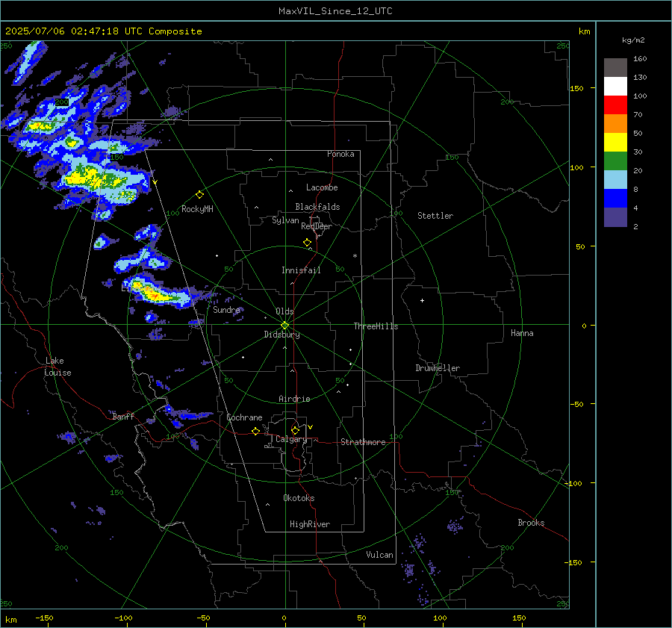Viewport: 672px width, 628px height.
Task: Click the Sylvan label on map
Action: (x=285, y=220)
